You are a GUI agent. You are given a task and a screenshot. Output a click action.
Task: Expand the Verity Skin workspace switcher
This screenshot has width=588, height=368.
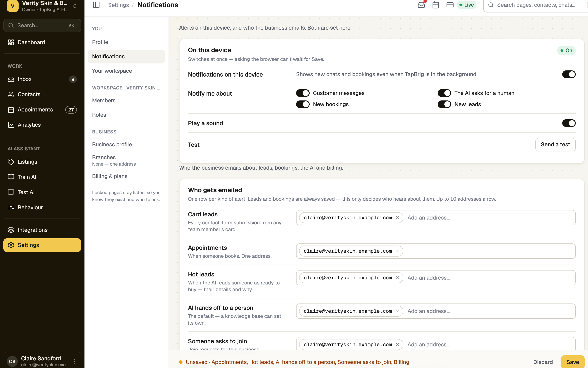pyautogui.click(x=42, y=6)
